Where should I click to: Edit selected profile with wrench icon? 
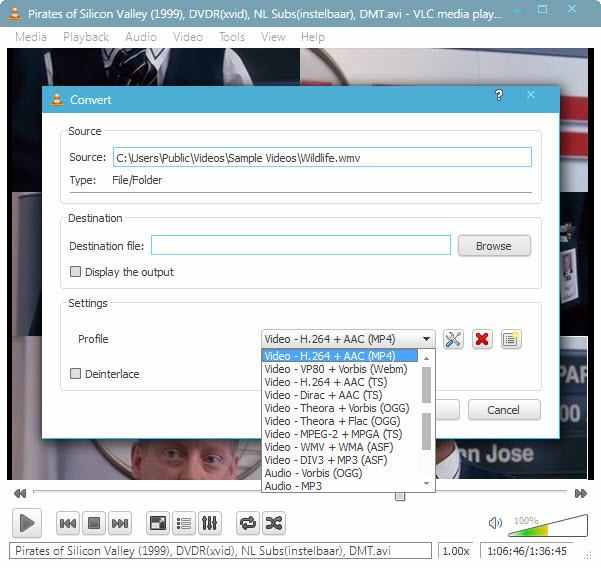(453, 339)
